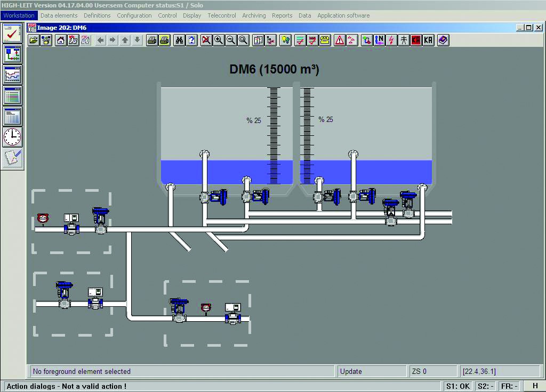The image size is (546, 392).
Task: Open the trend curve window from sidebar
Action: click(12, 75)
